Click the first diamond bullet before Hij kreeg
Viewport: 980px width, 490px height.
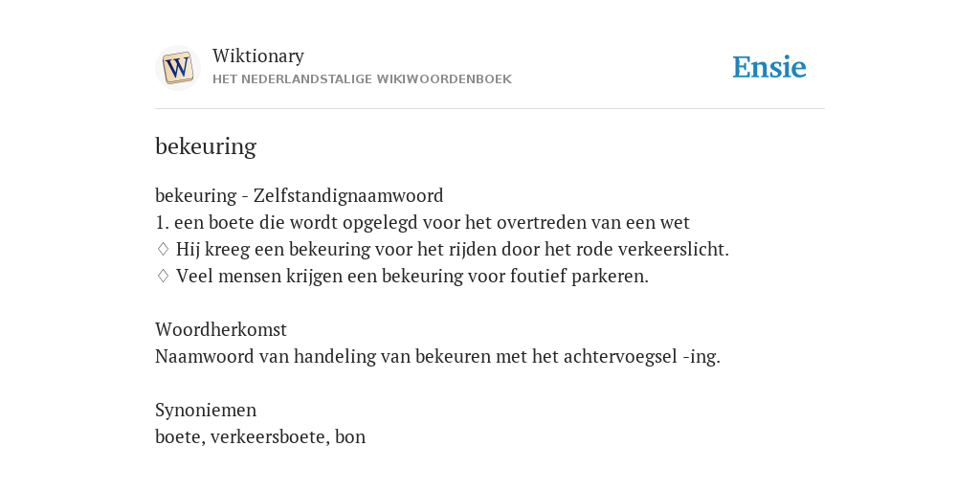pyautogui.click(x=163, y=249)
